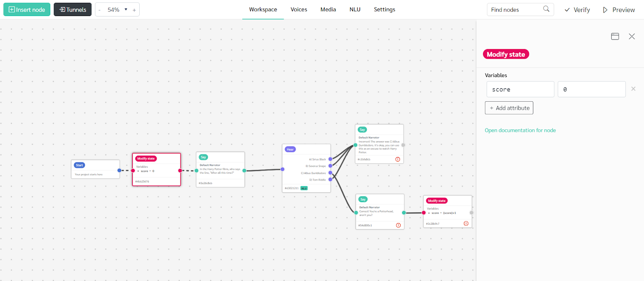The height and width of the screenshot is (281, 644).
Task: Click the Hear node input port
Action: point(283,169)
